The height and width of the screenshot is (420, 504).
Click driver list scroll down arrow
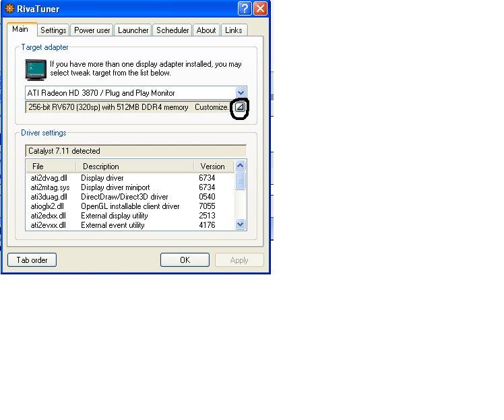pos(240,224)
